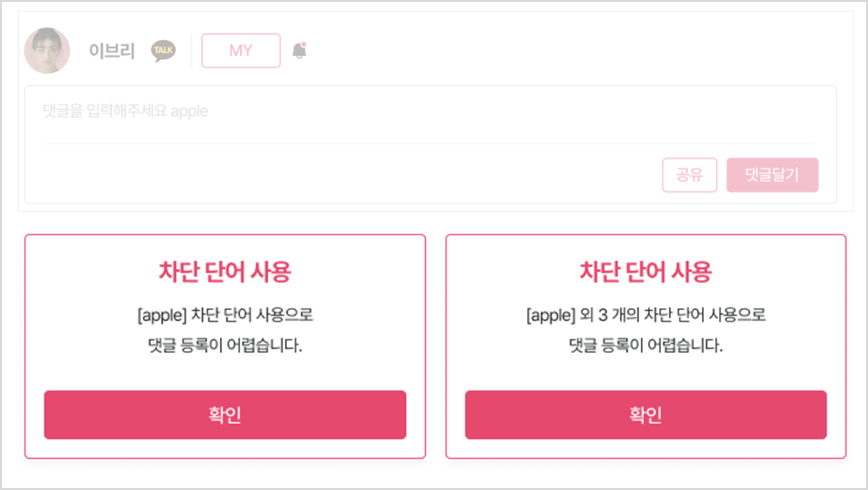Click the left dialog title 차단 단어 사용
The width and height of the screenshot is (868, 490).
(225, 272)
